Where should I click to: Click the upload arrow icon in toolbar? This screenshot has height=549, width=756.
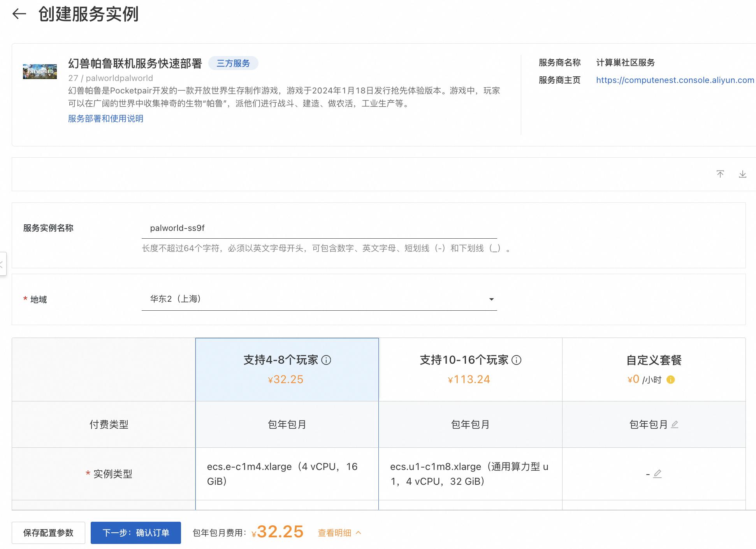720,174
